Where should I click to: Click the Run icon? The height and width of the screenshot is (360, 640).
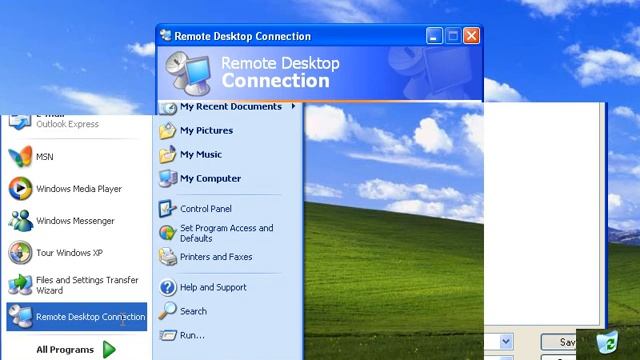point(168,335)
